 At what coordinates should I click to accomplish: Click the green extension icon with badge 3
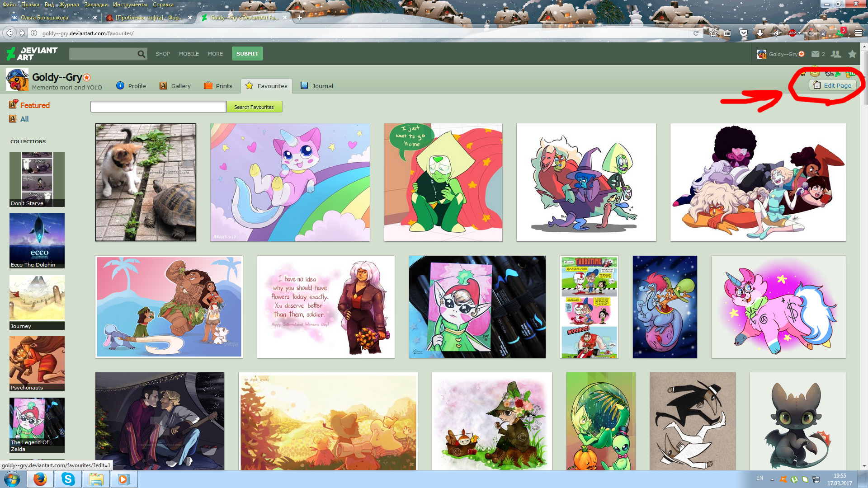841,32
